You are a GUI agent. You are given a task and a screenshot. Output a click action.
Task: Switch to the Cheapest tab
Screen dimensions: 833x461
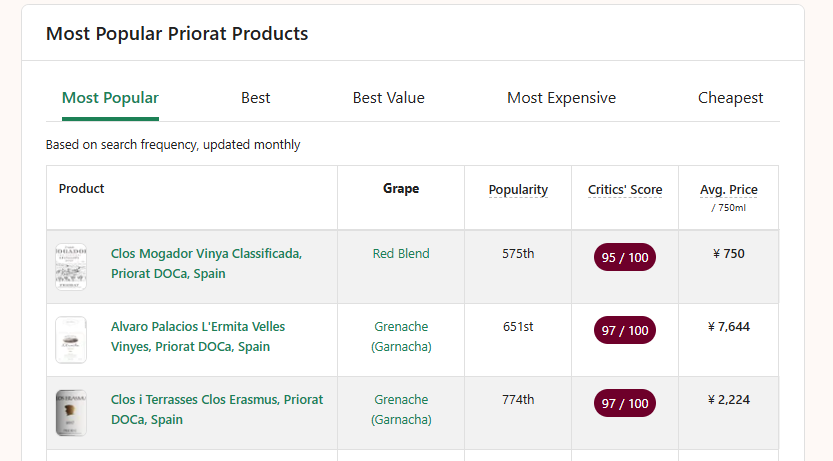click(x=730, y=98)
